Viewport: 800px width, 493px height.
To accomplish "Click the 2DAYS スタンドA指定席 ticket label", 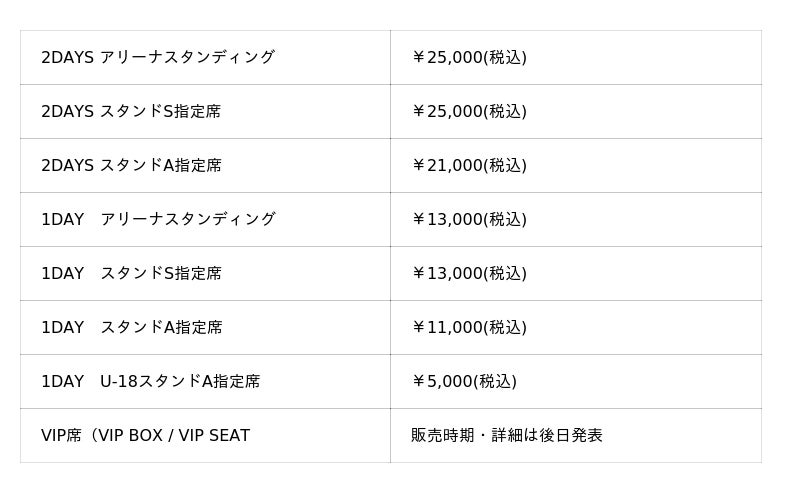I will click(x=131, y=166).
